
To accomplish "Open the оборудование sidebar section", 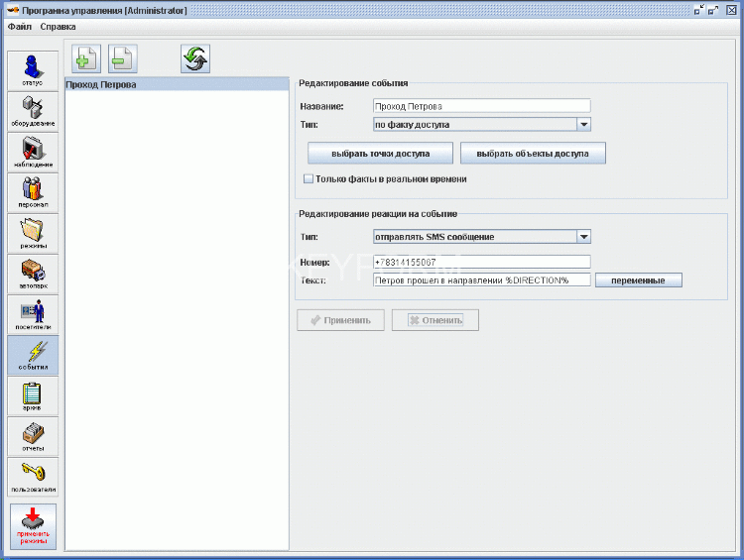I will coord(33,111).
